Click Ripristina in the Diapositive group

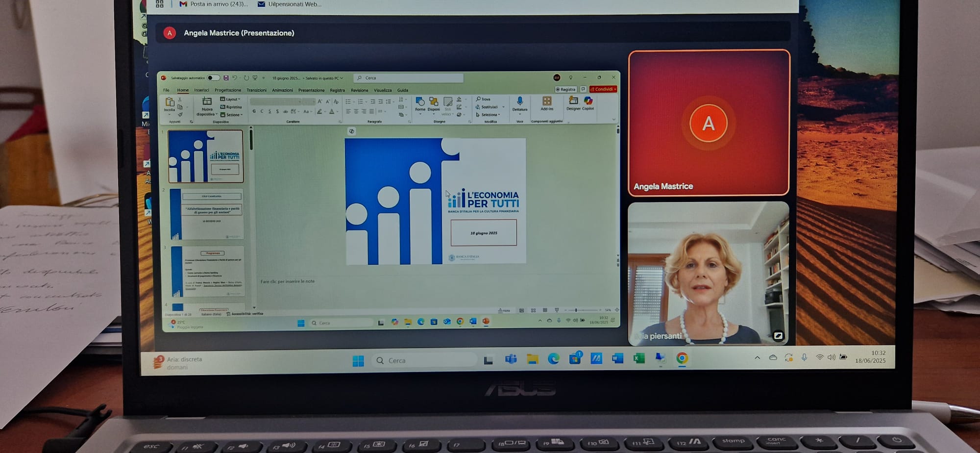point(231,107)
